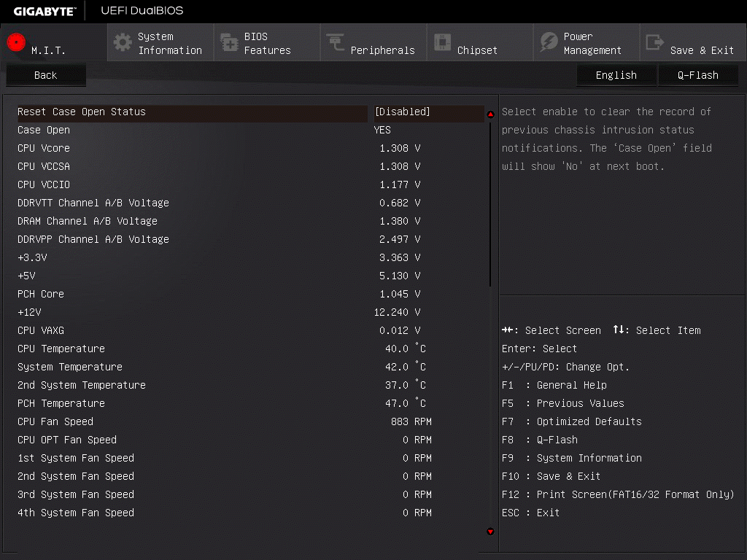Go to the Peripherals tab
Screen dimensions: 747x560
(373, 43)
